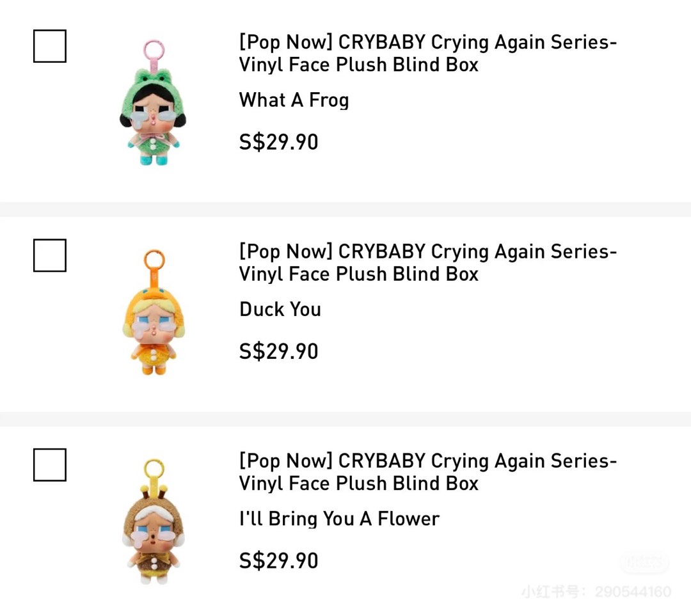691x616 pixels.
Task: Check the What A Frog selection checkbox
Action: point(49,45)
